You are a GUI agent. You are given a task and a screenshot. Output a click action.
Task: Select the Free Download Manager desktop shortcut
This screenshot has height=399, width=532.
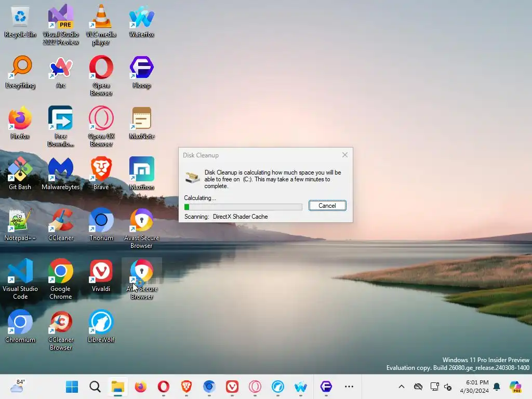[x=61, y=127]
